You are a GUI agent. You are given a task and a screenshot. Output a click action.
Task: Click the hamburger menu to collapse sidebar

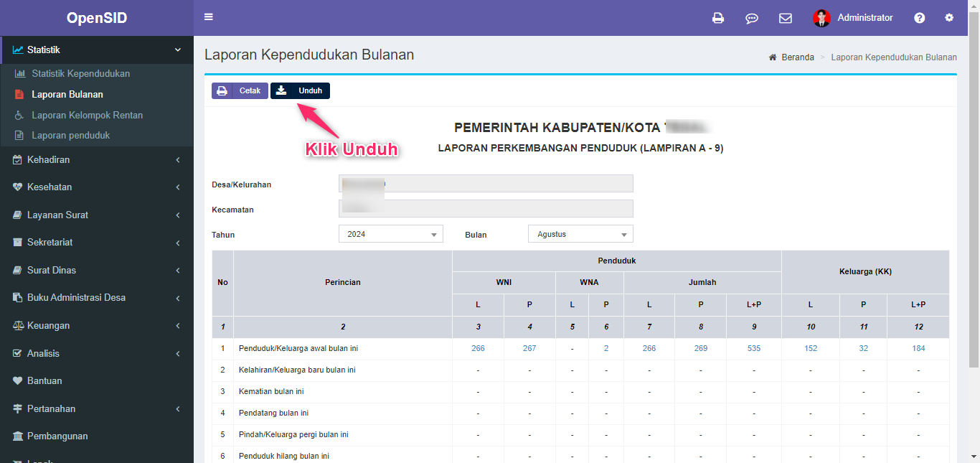click(209, 16)
